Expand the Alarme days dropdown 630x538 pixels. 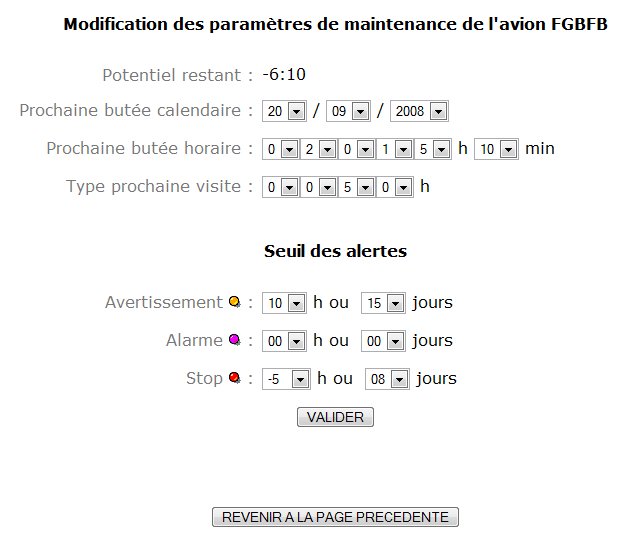(x=384, y=341)
